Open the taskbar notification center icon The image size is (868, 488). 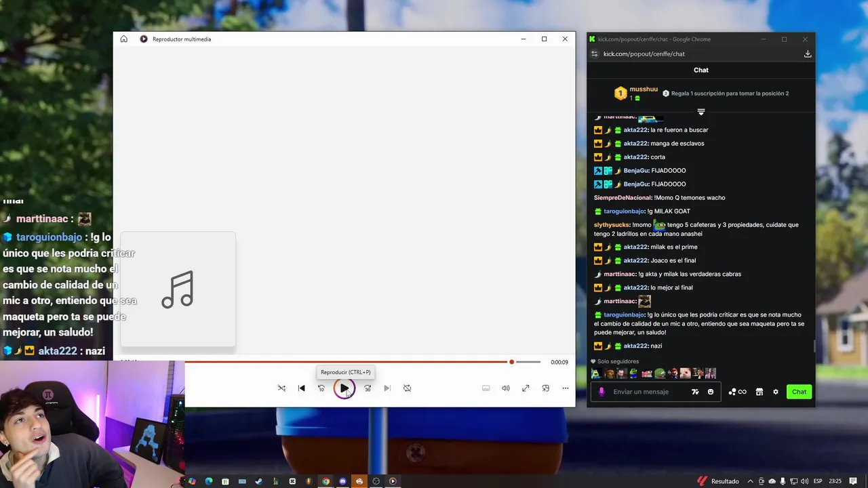click(x=853, y=481)
